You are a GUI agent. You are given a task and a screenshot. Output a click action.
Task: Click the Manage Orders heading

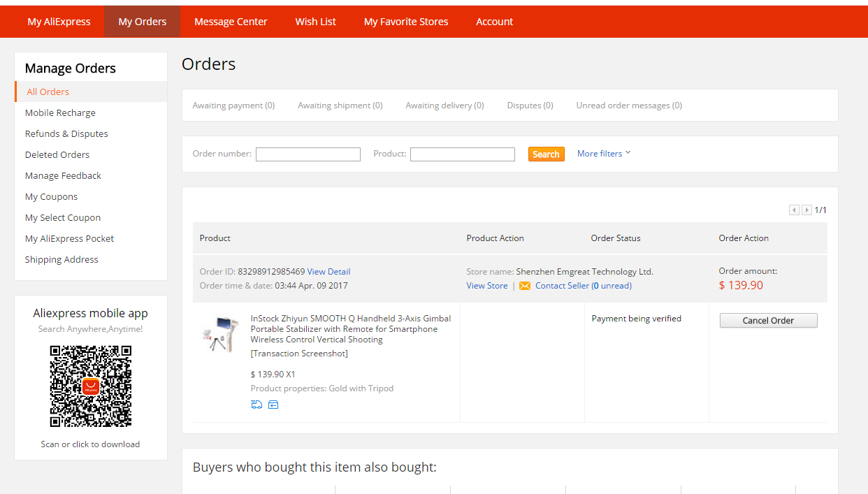pos(71,68)
